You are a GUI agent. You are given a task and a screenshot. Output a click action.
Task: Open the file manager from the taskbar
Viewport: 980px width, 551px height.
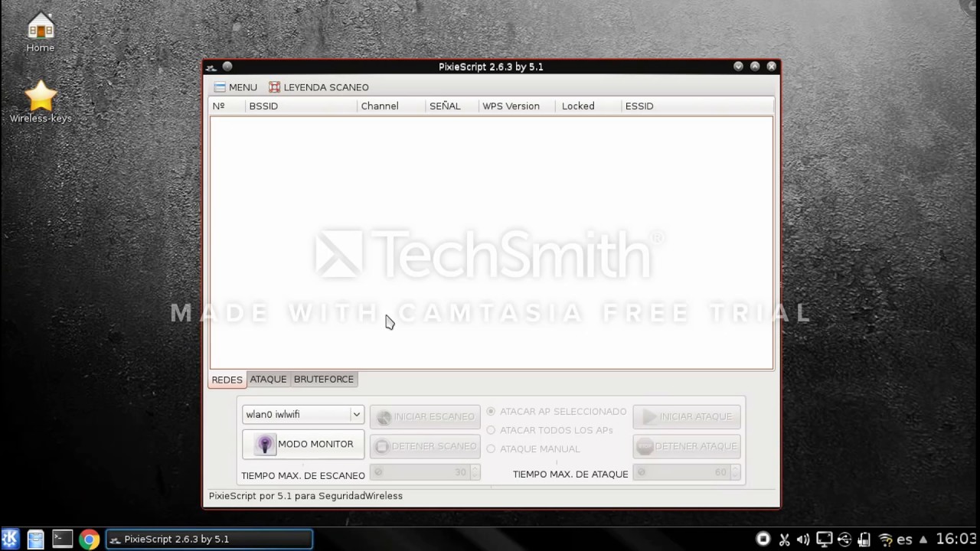tap(35, 540)
